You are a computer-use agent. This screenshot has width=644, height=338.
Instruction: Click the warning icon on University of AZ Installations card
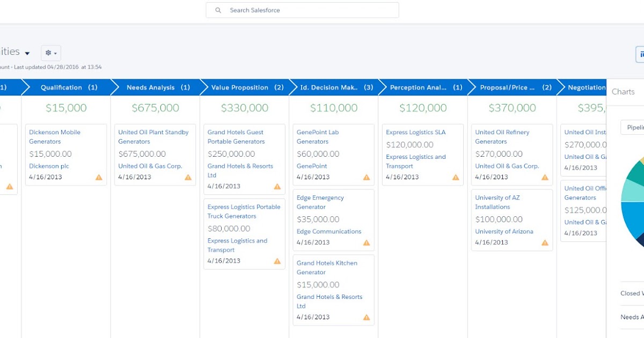[544, 242]
